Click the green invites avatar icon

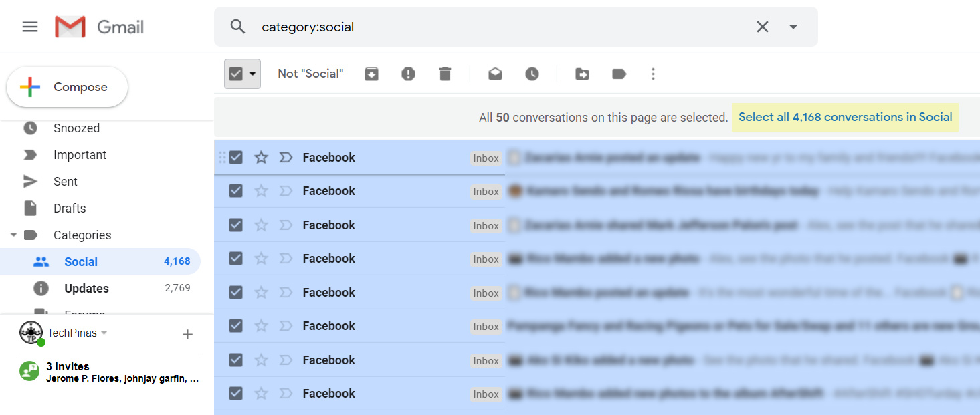29,371
